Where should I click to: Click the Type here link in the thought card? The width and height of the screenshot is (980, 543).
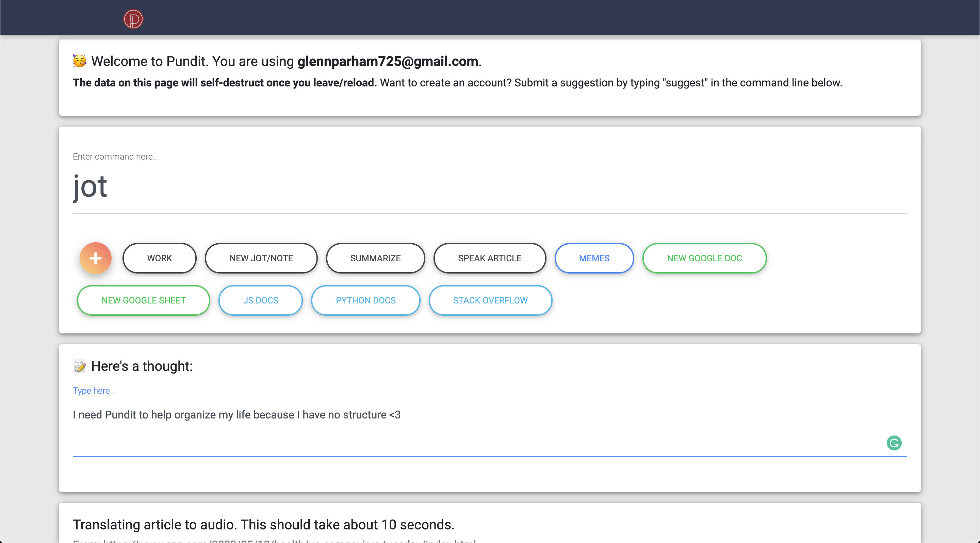[94, 391]
